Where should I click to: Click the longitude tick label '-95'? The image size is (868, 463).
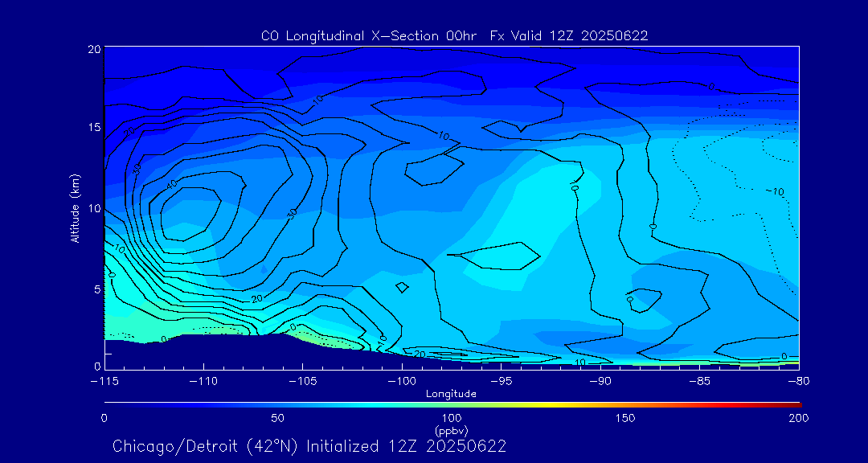[x=501, y=382]
